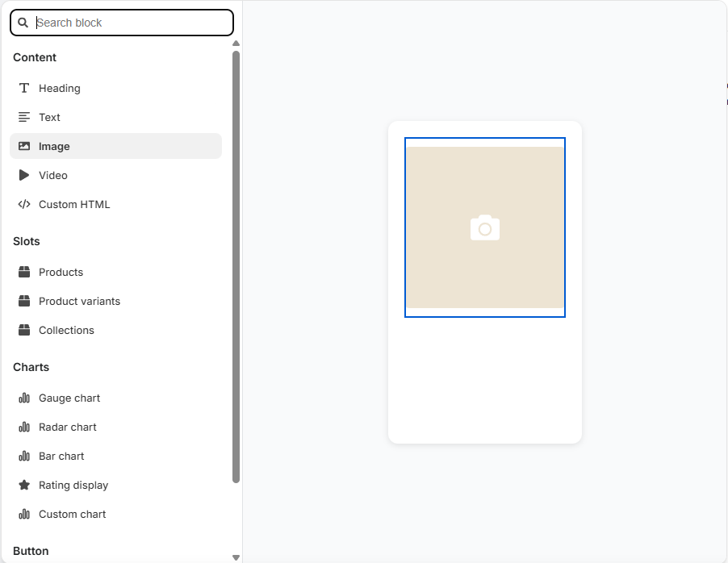Select the Image block icon
Viewport: 728px width, 563px height.
(25, 146)
